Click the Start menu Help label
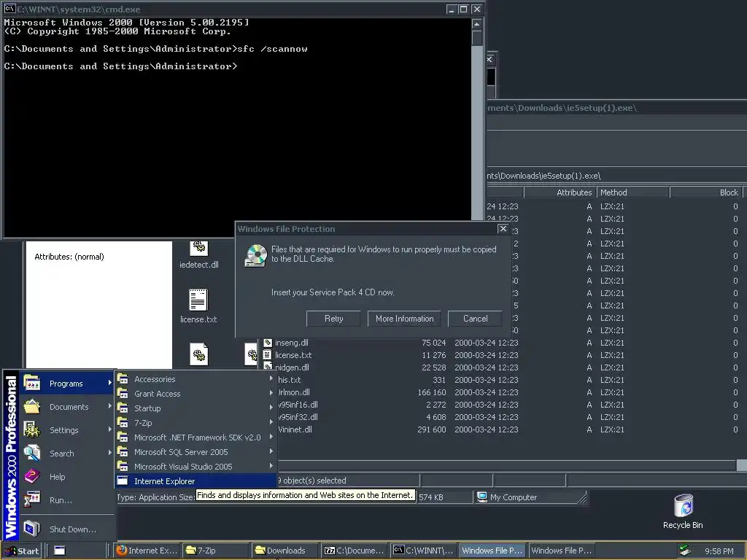Viewport: 747px width, 560px height. click(57, 477)
